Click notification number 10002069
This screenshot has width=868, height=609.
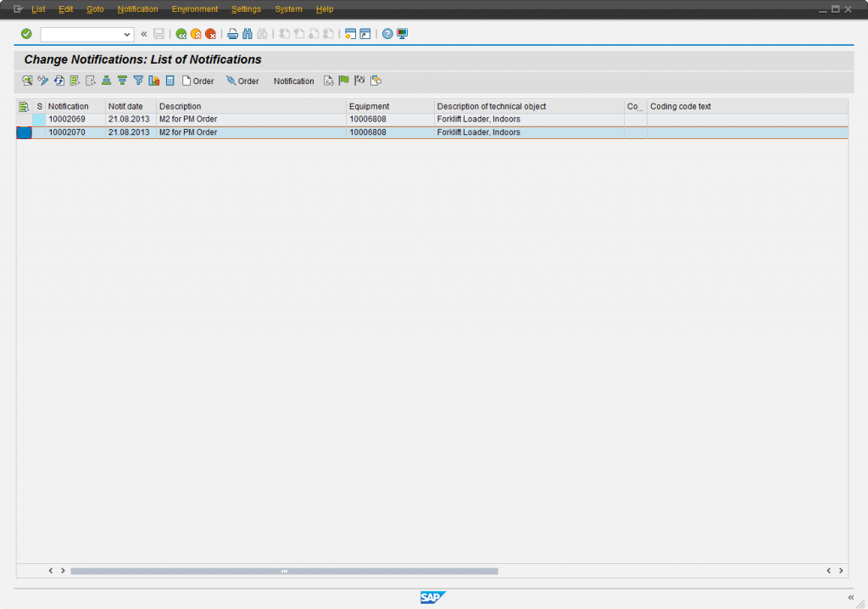[x=67, y=119]
